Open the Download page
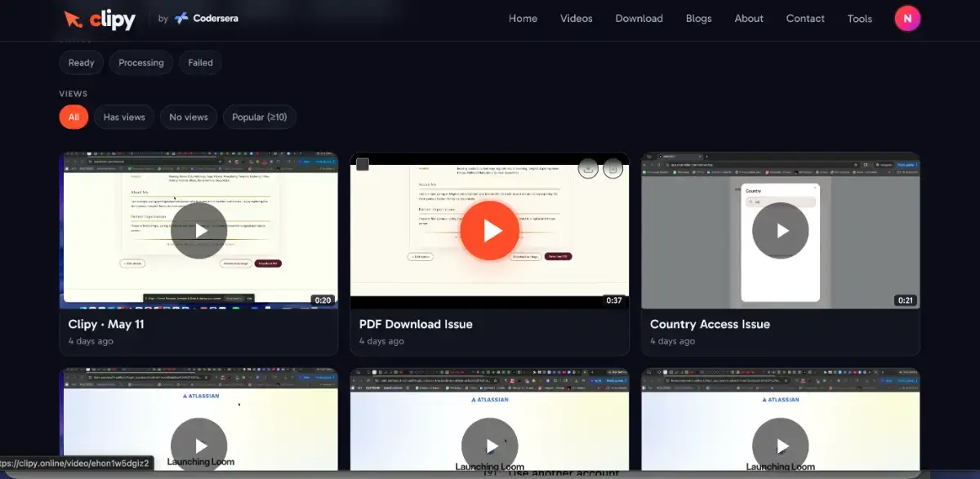This screenshot has width=980, height=479. 639,19
